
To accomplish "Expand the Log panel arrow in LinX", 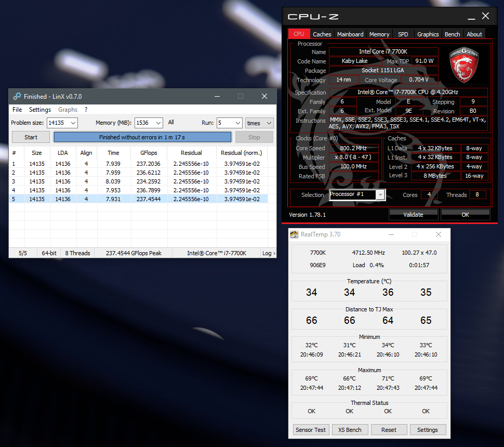I will (x=274, y=254).
